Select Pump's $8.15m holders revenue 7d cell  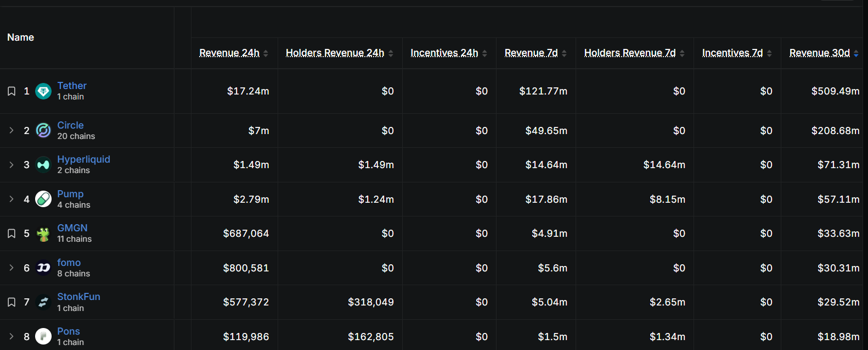pos(667,199)
